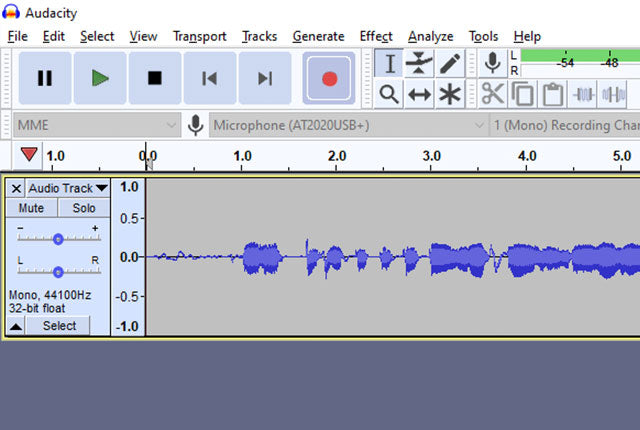Expand the Audio Track name menu
This screenshot has width=640, height=430.
[x=67, y=188]
